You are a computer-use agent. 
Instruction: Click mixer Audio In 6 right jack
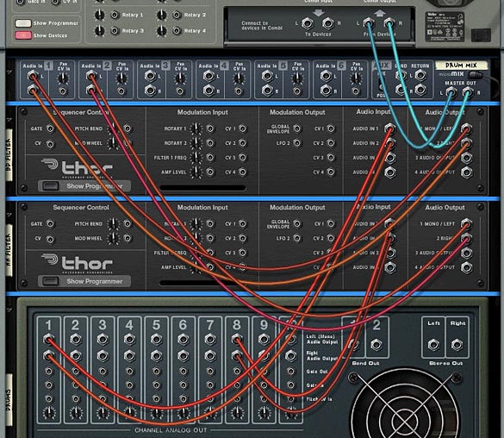click(326, 91)
